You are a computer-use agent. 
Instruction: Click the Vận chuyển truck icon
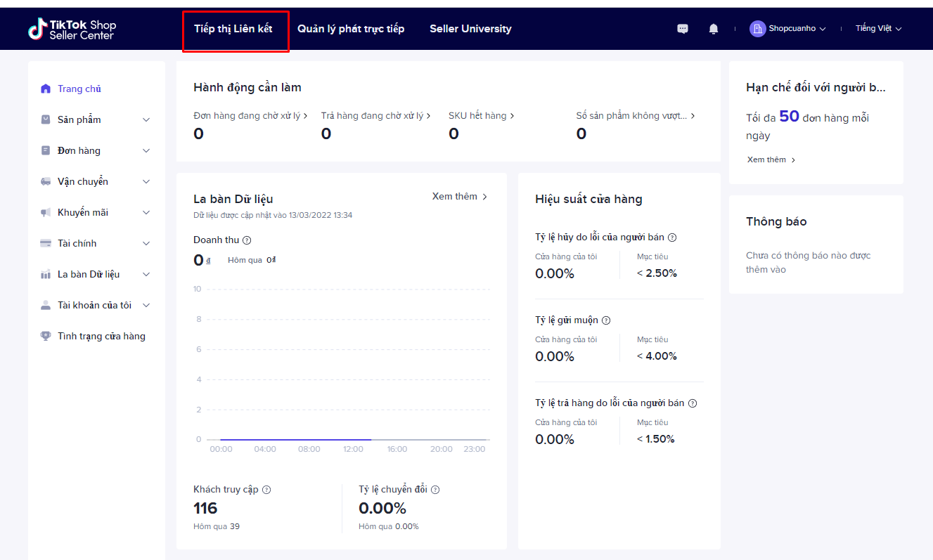click(x=46, y=181)
